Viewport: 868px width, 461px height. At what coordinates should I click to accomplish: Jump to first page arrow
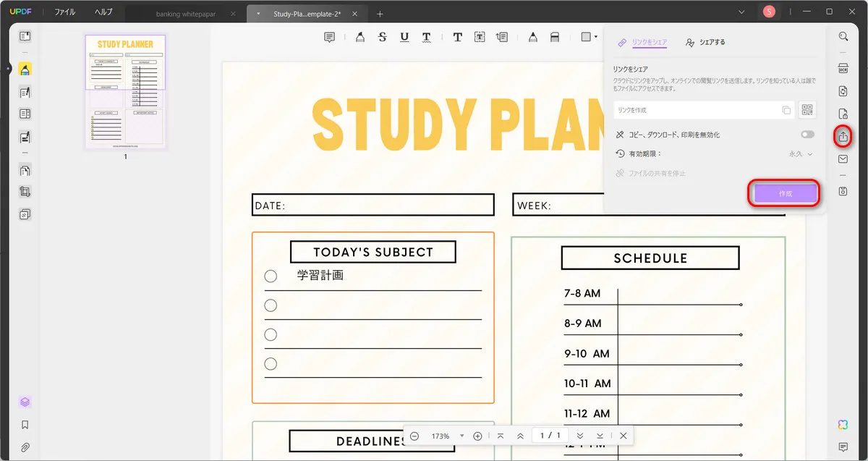tap(500, 436)
